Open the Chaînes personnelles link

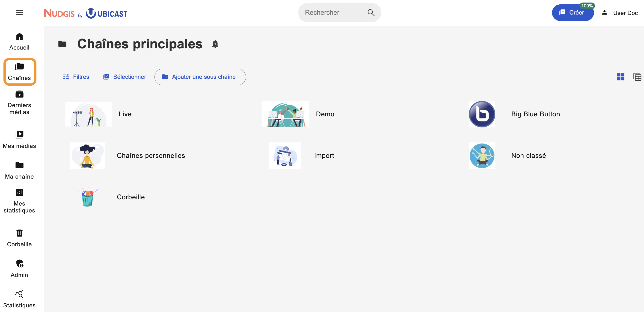pos(151,156)
